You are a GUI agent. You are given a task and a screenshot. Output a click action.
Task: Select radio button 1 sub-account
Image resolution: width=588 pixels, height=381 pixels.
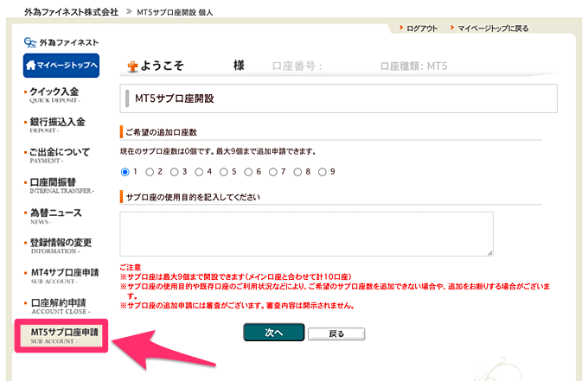125,172
